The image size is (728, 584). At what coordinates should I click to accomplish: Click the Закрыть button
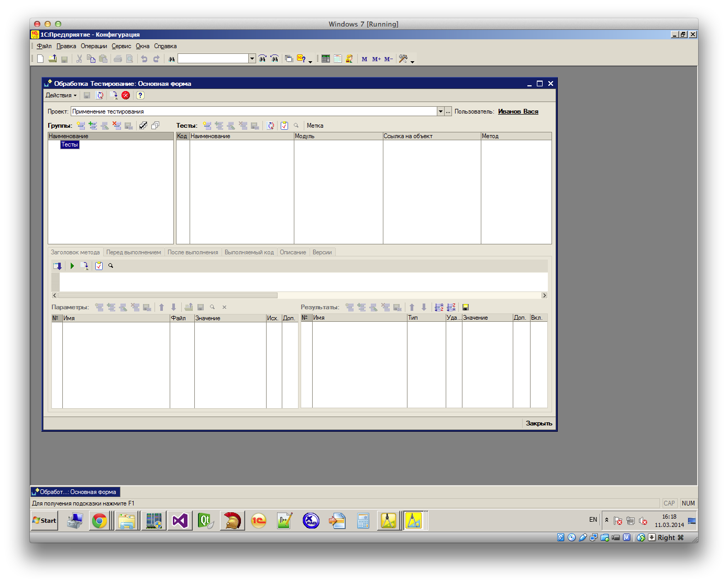tap(539, 423)
